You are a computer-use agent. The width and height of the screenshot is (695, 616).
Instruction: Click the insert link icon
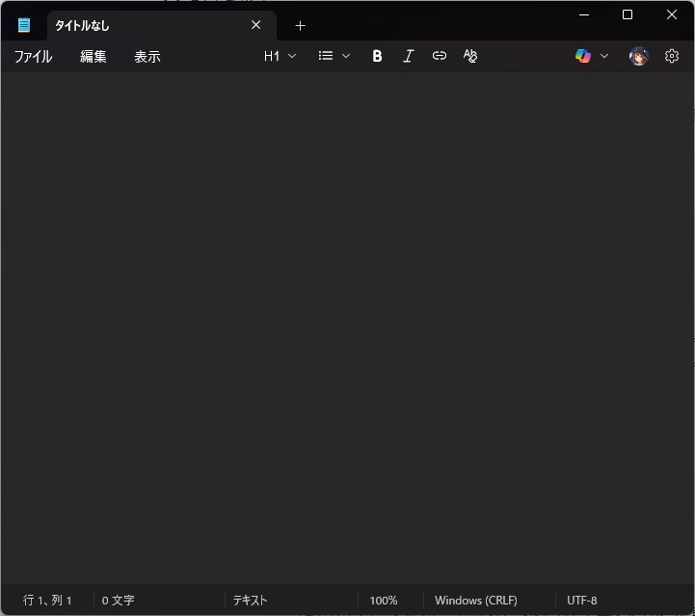(440, 56)
